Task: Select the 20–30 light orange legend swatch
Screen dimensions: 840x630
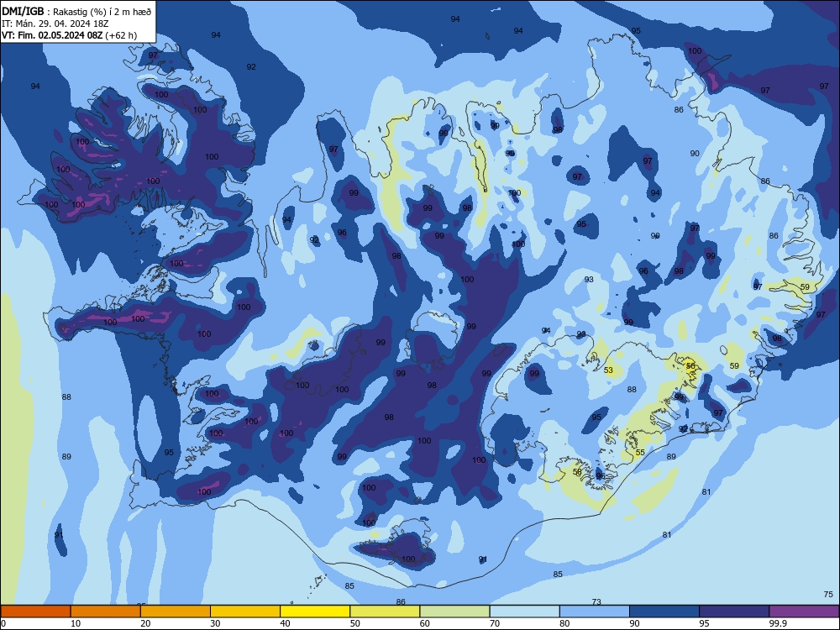Action: (x=176, y=612)
